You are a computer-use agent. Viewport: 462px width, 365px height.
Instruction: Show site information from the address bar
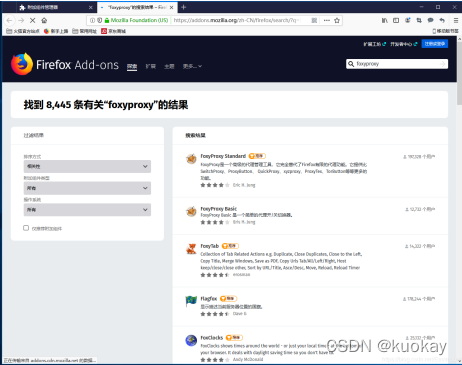pos(92,20)
